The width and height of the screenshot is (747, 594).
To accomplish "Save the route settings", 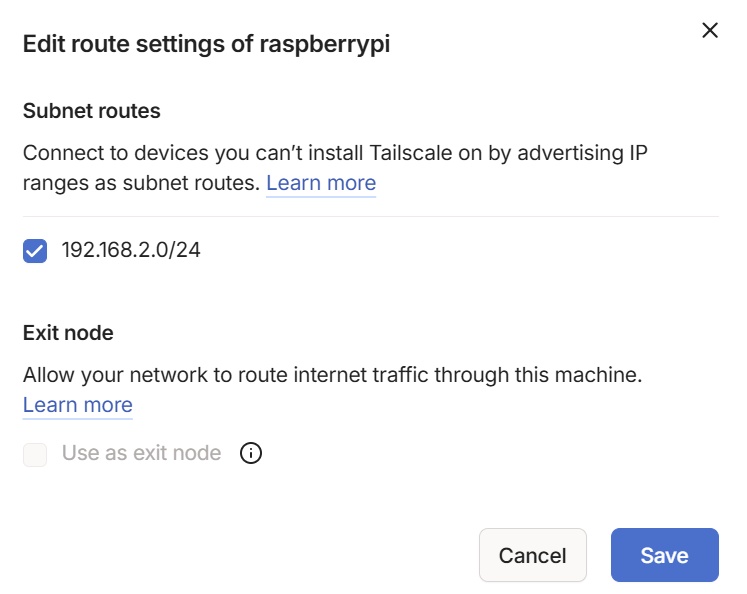I will point(665,555).
